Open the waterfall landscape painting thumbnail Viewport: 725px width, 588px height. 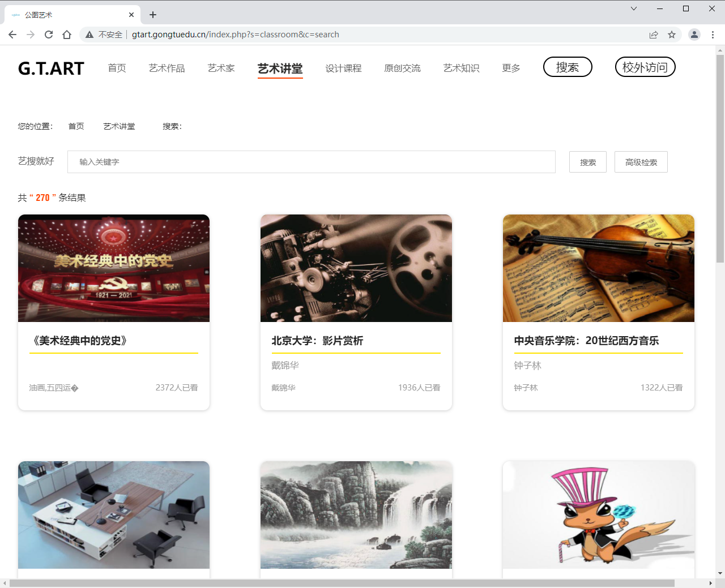[x=356, y=515]
